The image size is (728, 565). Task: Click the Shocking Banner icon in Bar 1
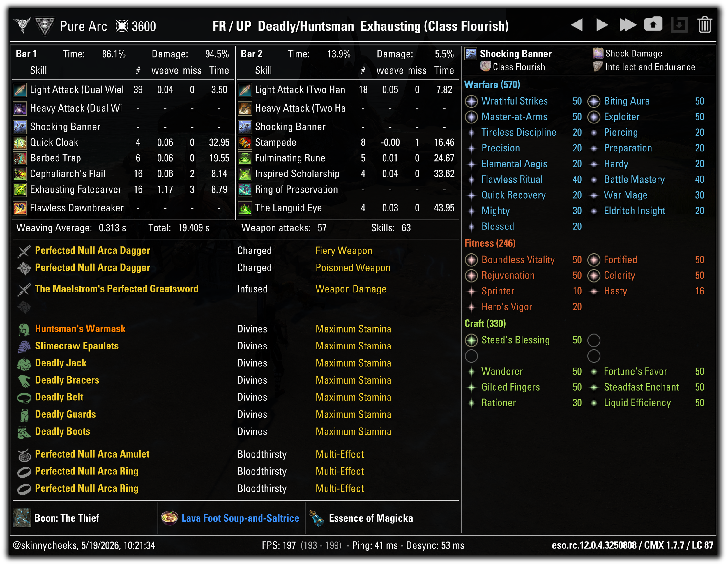20,127
